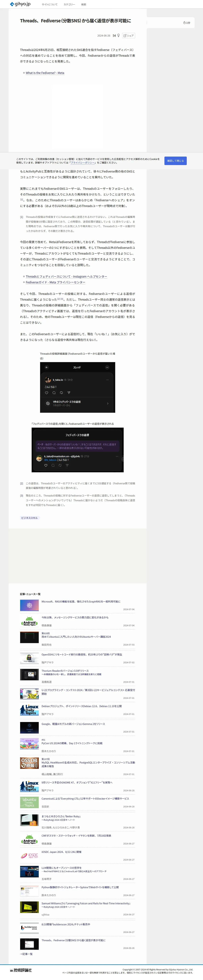Open Threadsとフェディバースについて - Instagram ヘルプセンター link
The image size is (203, 980).
click(66, 277)
